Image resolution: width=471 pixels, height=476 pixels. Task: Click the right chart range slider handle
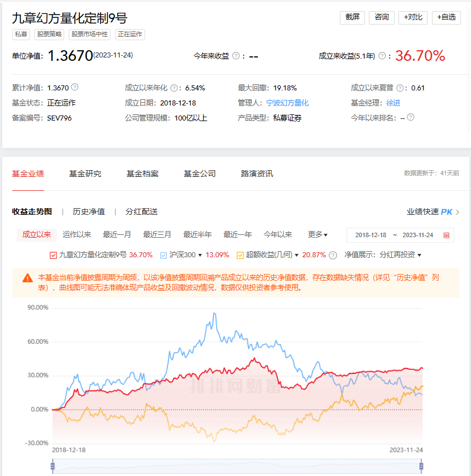tap(421, 466)
